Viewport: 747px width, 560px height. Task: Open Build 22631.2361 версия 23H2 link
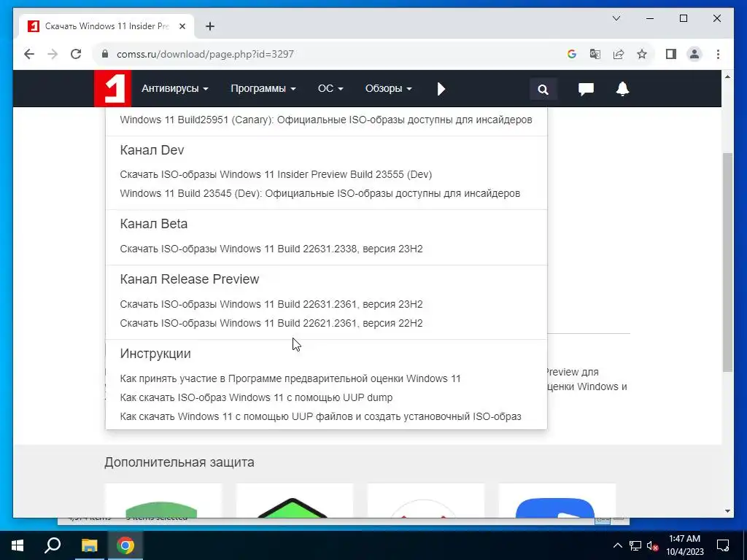point(271,304)
